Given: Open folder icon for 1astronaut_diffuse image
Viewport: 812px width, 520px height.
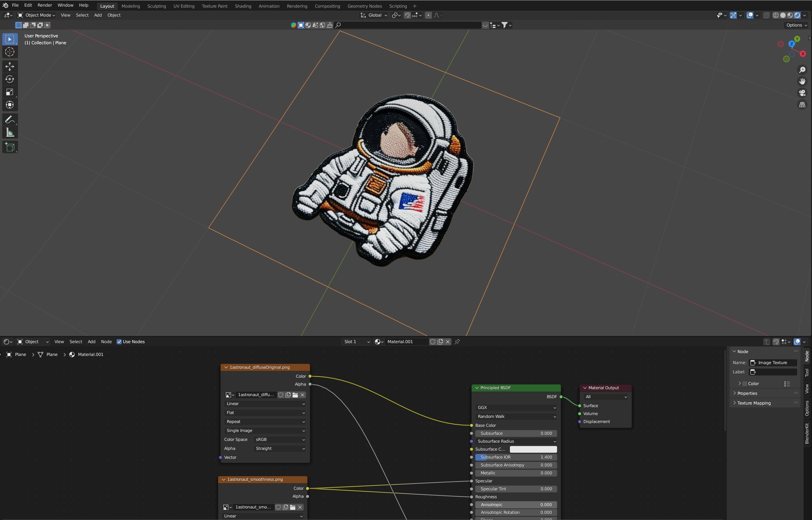Looking at the screenshot, I should pos(295,395).
